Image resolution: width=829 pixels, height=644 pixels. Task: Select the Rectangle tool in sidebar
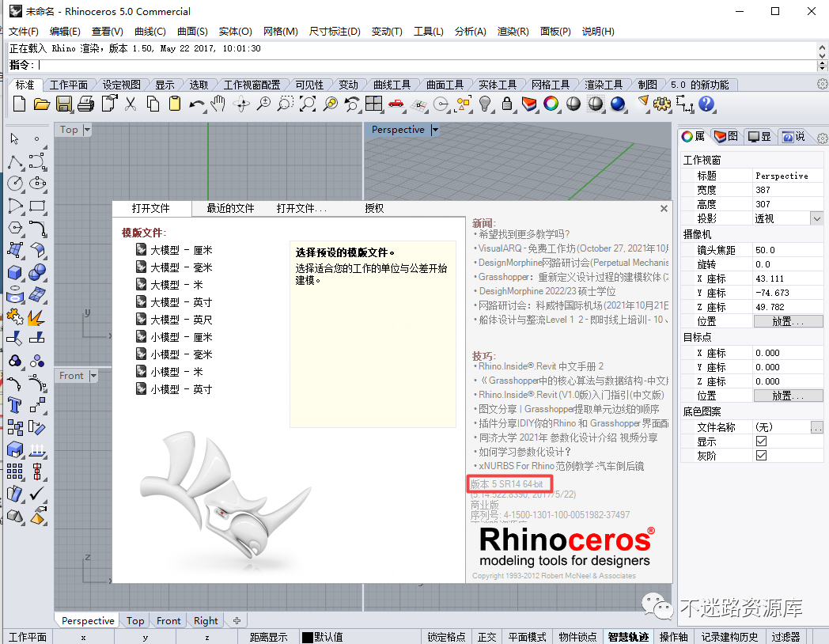37,206
